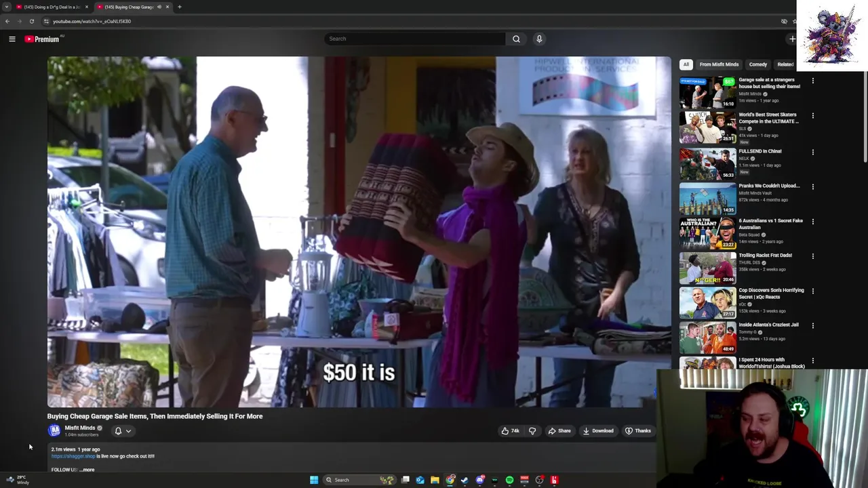Open new browser tab with plus

pos(179,7)
